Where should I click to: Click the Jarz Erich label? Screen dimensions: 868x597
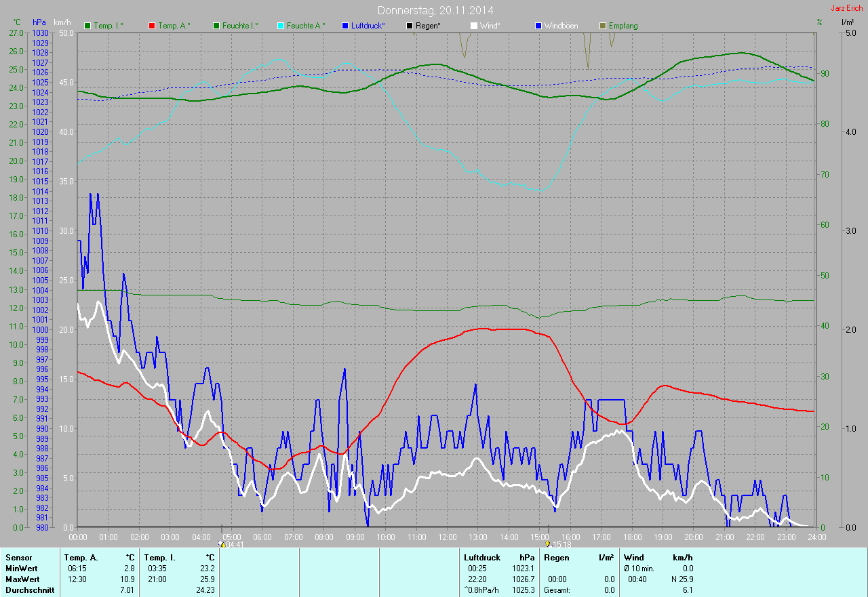(847, 9)
